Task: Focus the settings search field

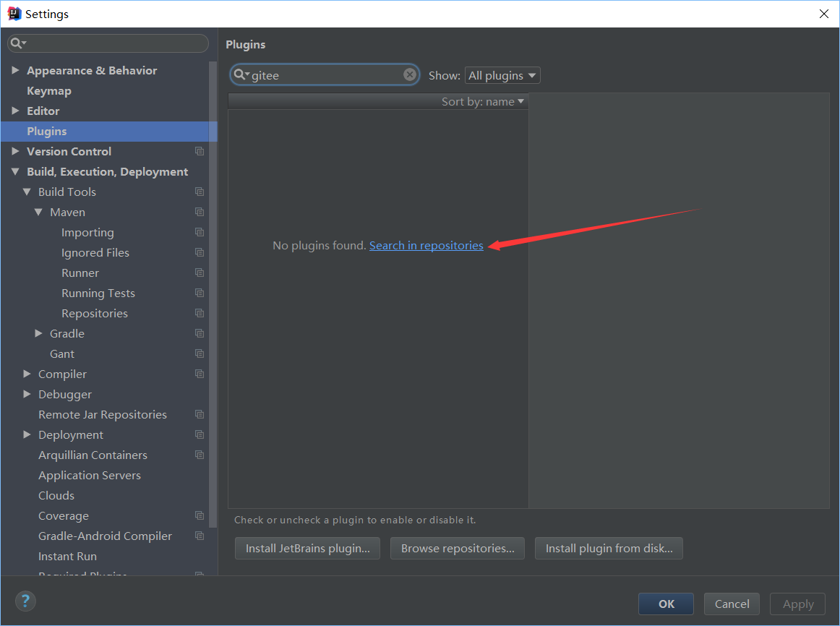Action: pyautogui.click(x=108, y=43)
